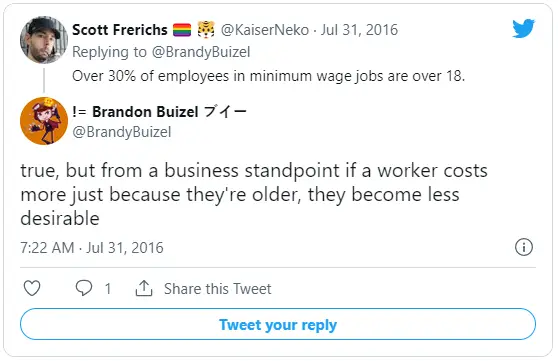Click the Tweet your reply button

point(278,324)
